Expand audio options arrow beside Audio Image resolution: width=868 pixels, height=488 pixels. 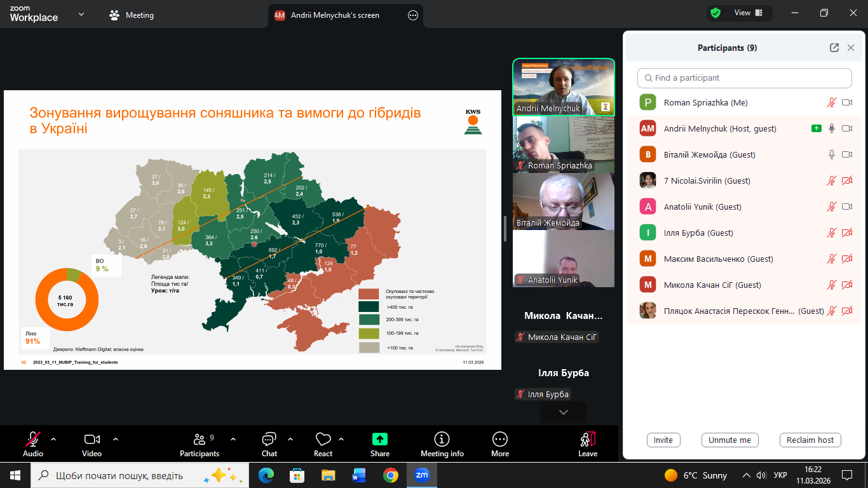[53, 439]
